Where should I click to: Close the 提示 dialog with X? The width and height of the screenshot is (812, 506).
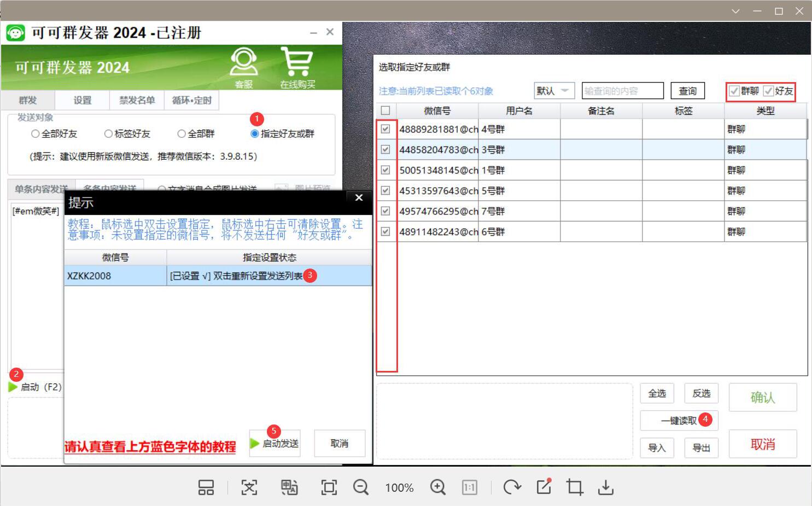(x=359, y=197)
